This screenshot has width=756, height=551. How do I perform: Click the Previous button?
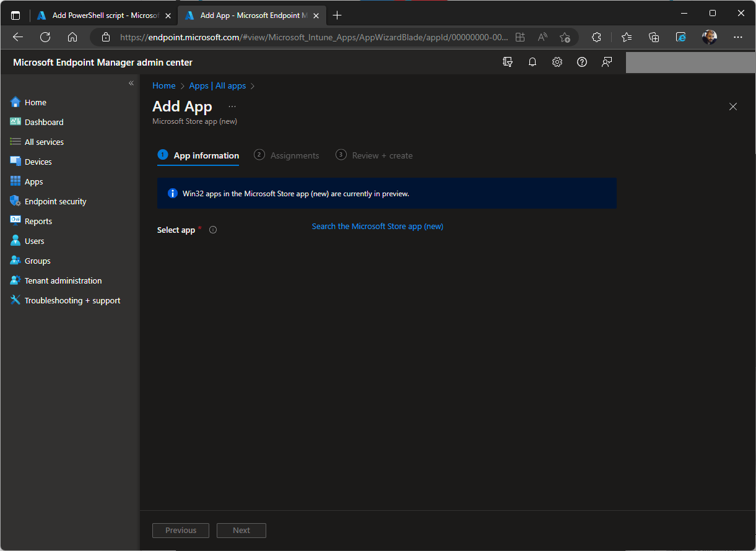pos(181,531)
